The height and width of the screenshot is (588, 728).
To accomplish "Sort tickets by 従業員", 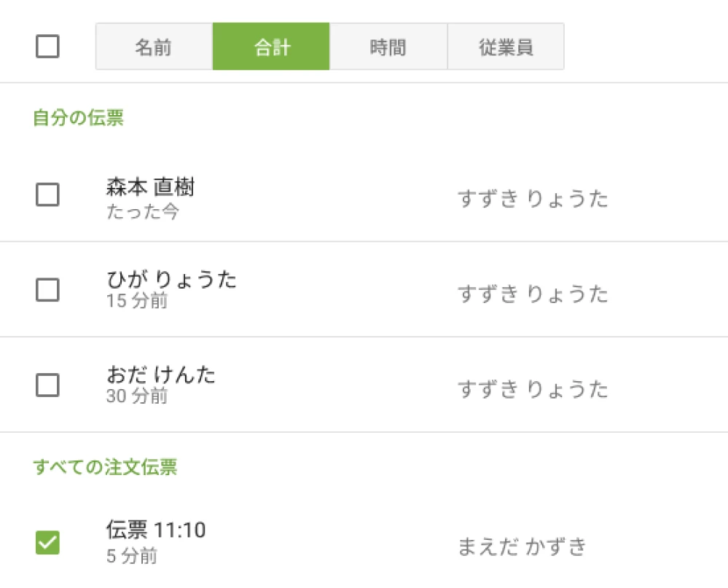I will (x=506, y=46).
